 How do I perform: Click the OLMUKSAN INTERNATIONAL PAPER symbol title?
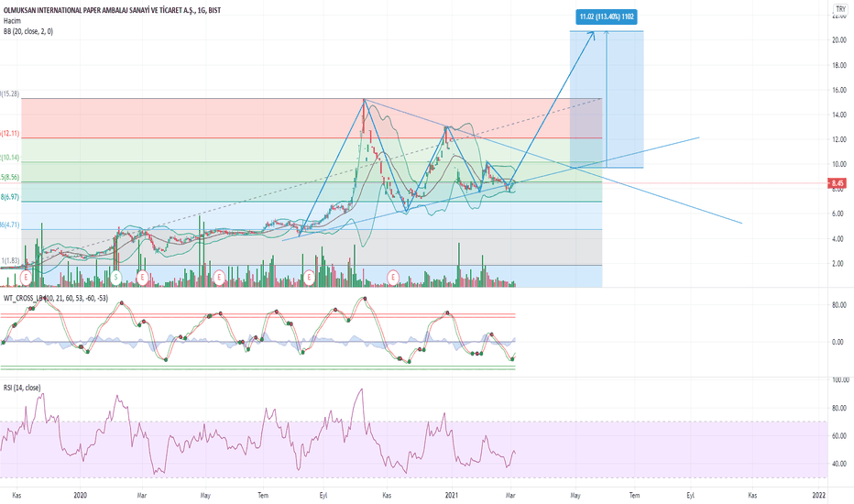112,10
